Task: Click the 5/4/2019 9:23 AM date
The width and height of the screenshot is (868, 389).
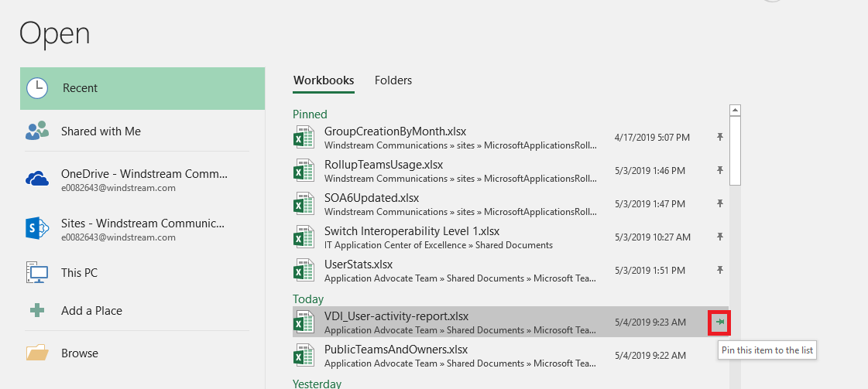Action: (x=650, y=322)
